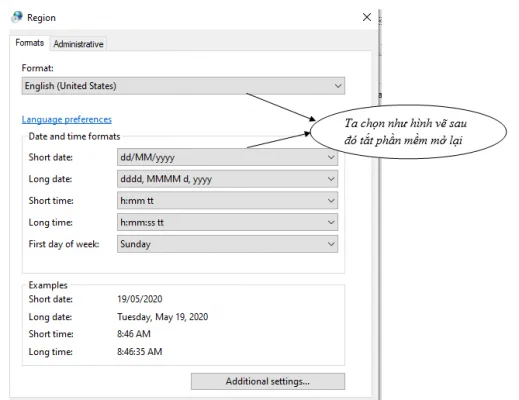Viewport: 519px width, 400px height.
Task: Expand the Short date dd/MM/yyyy dropdown
Action: (227, 157)
